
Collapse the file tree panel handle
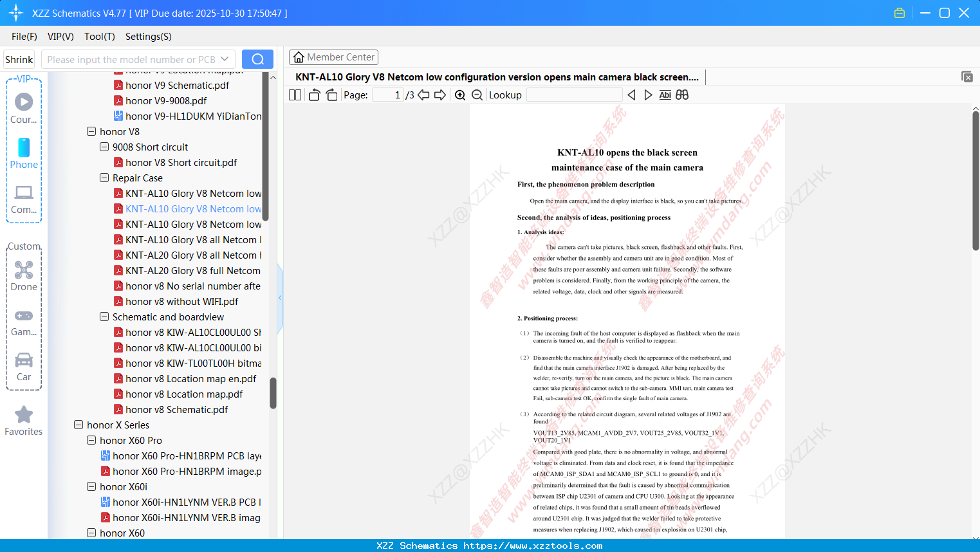[280, 298]
